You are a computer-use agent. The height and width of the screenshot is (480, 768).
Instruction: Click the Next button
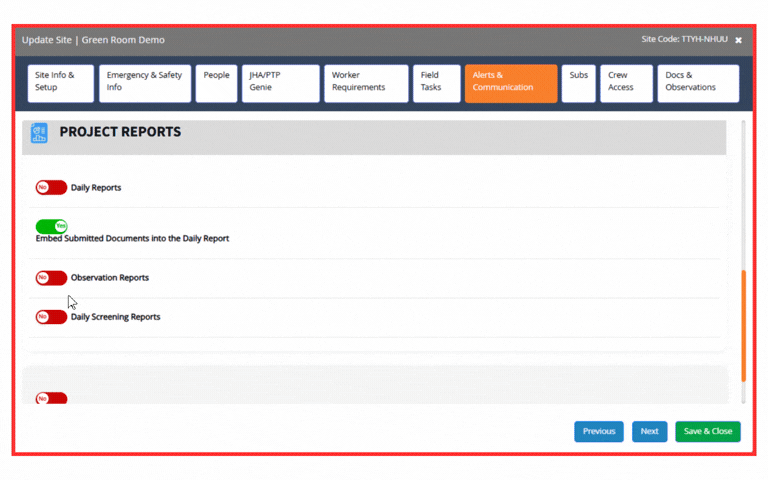click(x=649, y=432)
